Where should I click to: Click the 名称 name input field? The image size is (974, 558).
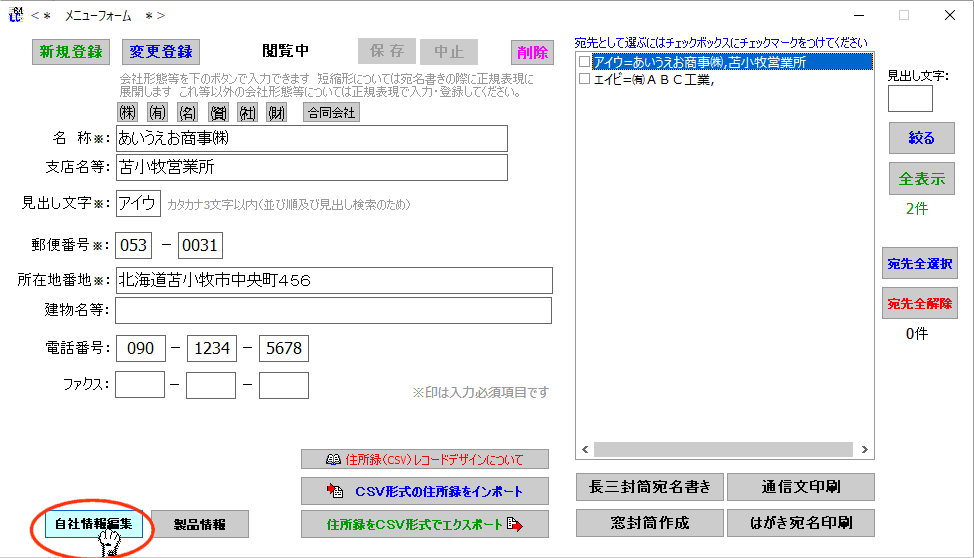pyautogui.click(x=311, y=138)
